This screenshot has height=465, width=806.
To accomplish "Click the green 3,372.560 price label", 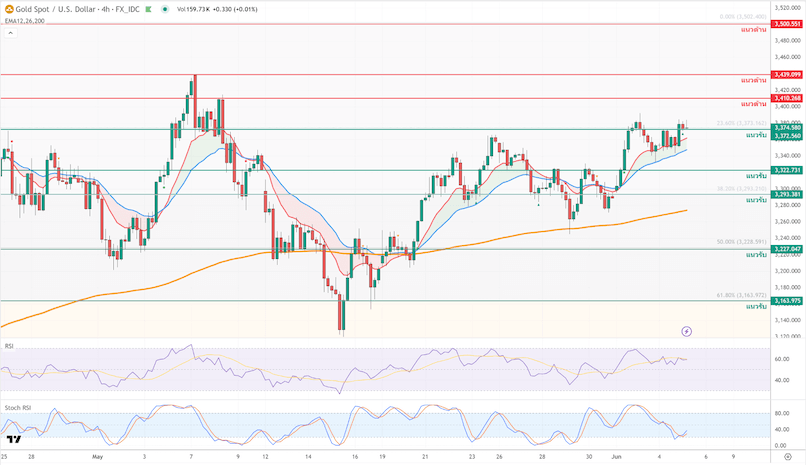I will click(x=787, y=136).
